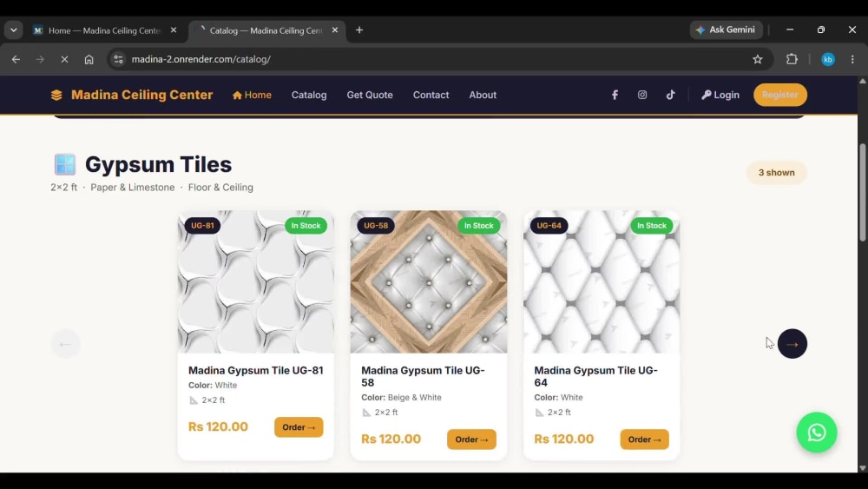Click In Stock badge on UG-81 card

click(x=306, y=226)
